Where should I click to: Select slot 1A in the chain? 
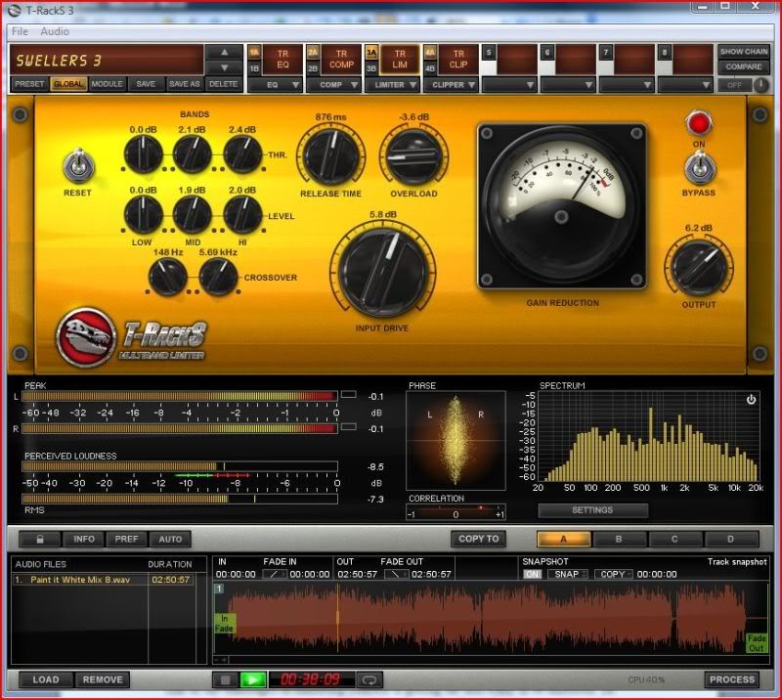tap(254, 52)
